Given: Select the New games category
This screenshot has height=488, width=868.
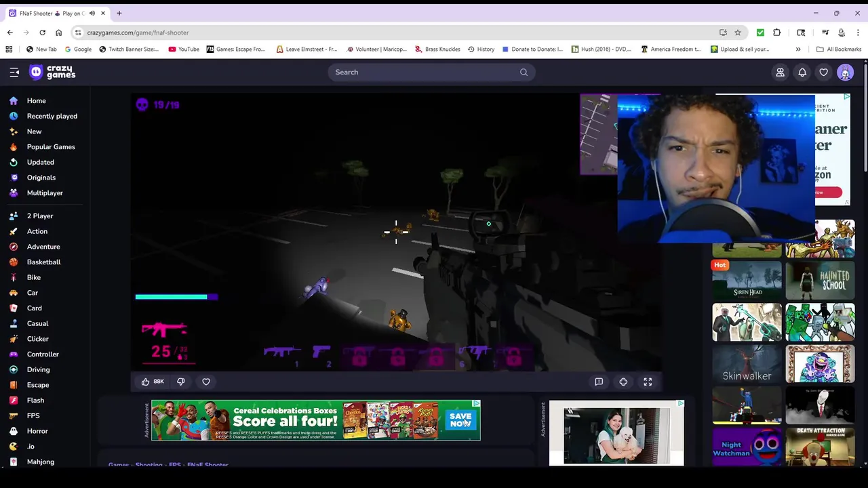Looking at the screenshot, I should pos(34,131).
